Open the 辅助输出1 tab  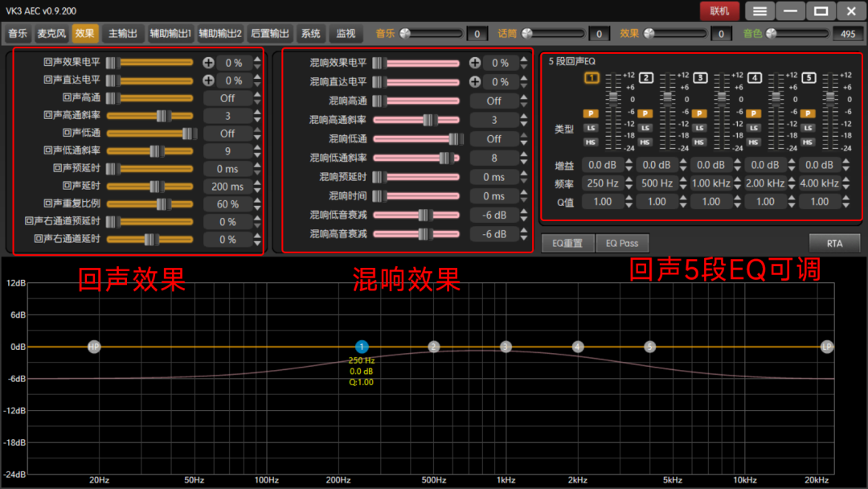tap(170, 33)
